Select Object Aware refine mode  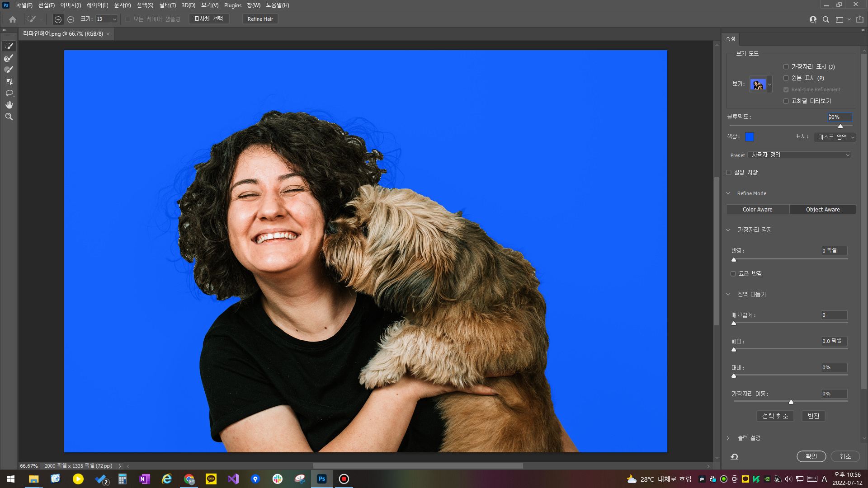click(823, 210)
